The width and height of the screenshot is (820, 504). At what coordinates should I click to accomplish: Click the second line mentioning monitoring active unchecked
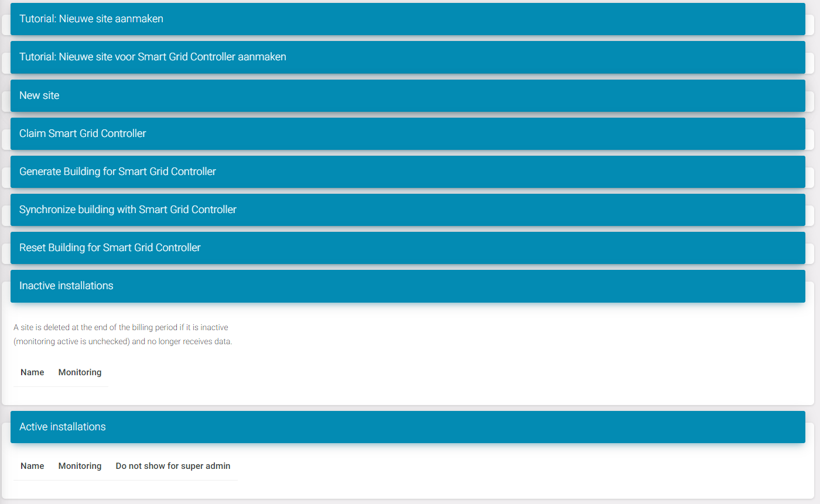click(x=122, y=341)
